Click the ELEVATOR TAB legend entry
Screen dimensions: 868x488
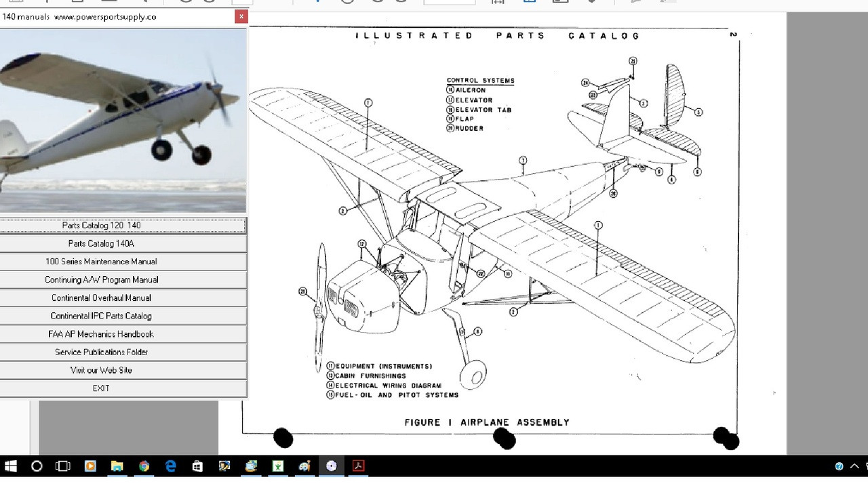[479, 110]
